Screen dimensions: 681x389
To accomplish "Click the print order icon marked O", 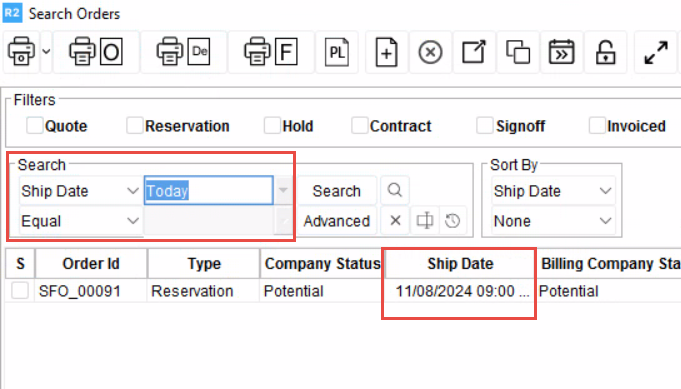I will pyautogui.click(x=96, y=52).
